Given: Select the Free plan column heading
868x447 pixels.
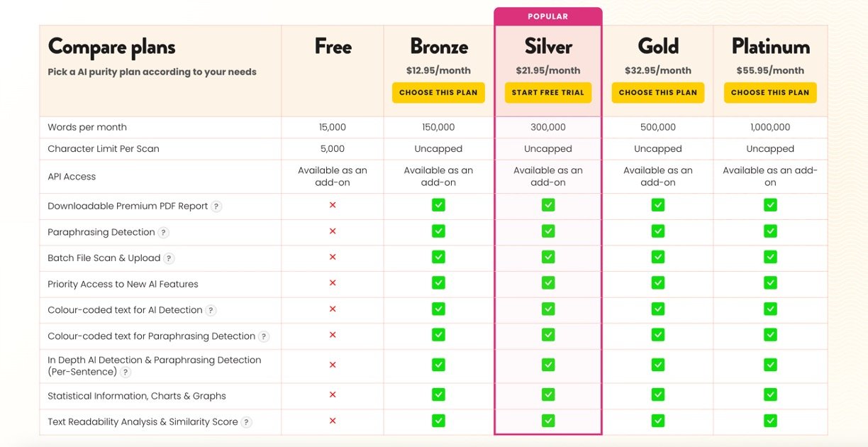Looking at the screenshot, I should [333, 47].
